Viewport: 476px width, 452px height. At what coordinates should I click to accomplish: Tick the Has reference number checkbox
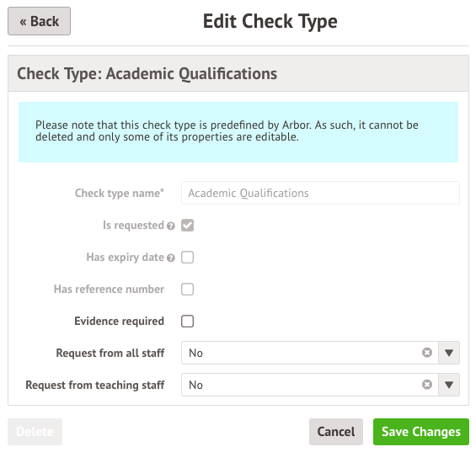[187, 289]
